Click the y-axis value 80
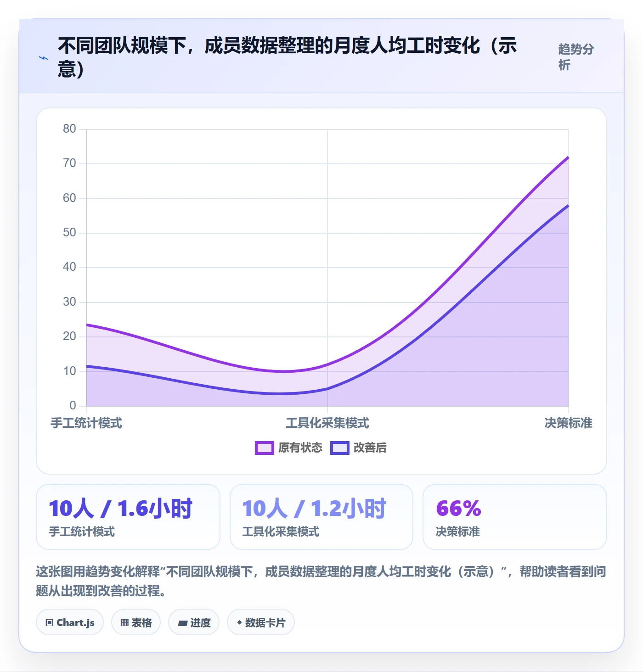Screen dimensions: 643x672 coord(70,129)
